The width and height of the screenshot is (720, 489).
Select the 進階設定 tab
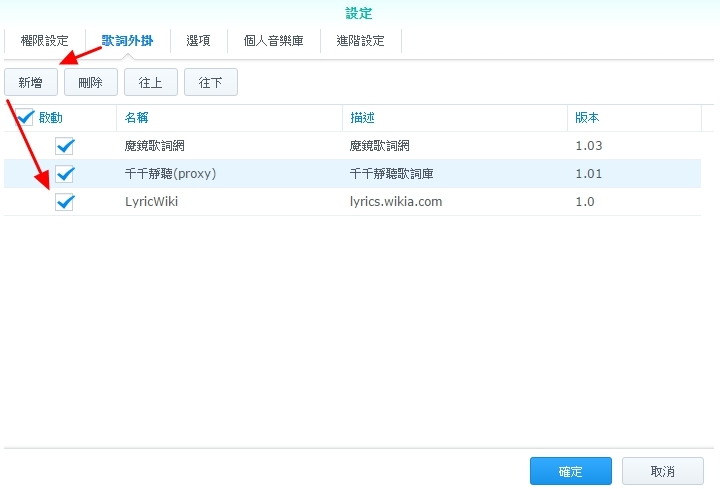(360, 41)
